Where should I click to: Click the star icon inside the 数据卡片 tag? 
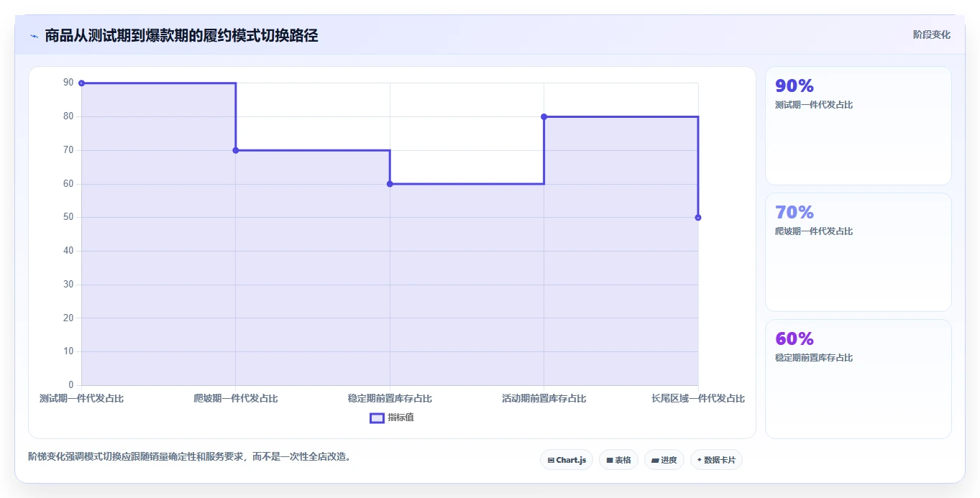(x=700, y=460)
